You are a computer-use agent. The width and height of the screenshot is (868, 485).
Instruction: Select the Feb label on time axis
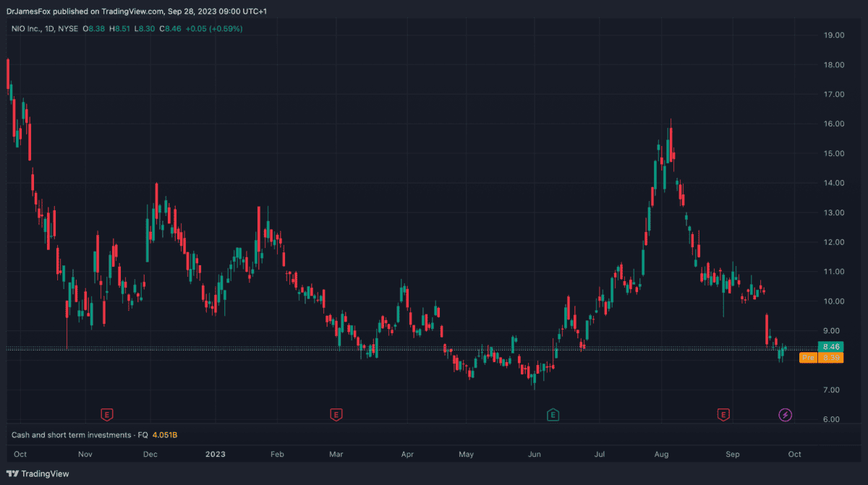(x=276, y=455)
